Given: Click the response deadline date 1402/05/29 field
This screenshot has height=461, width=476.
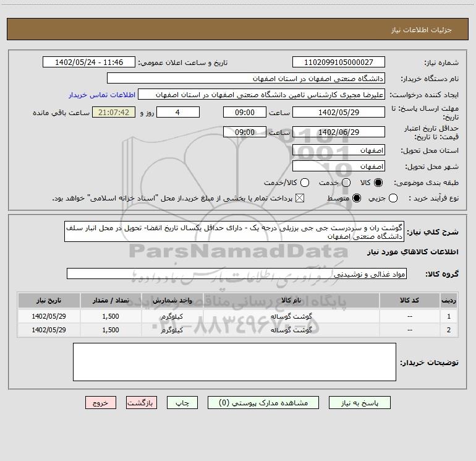Looking at the screenshot, I should 339,112.
